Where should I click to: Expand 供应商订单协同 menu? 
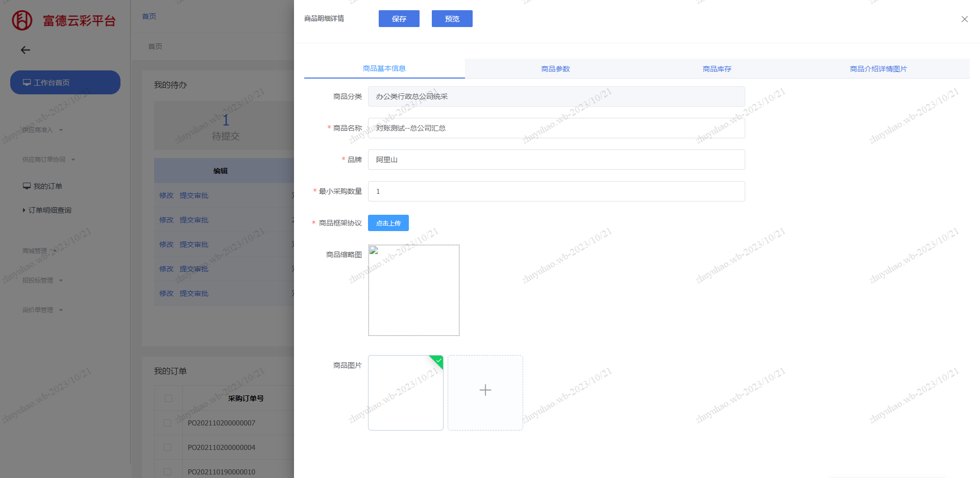[x=49, y=160]
